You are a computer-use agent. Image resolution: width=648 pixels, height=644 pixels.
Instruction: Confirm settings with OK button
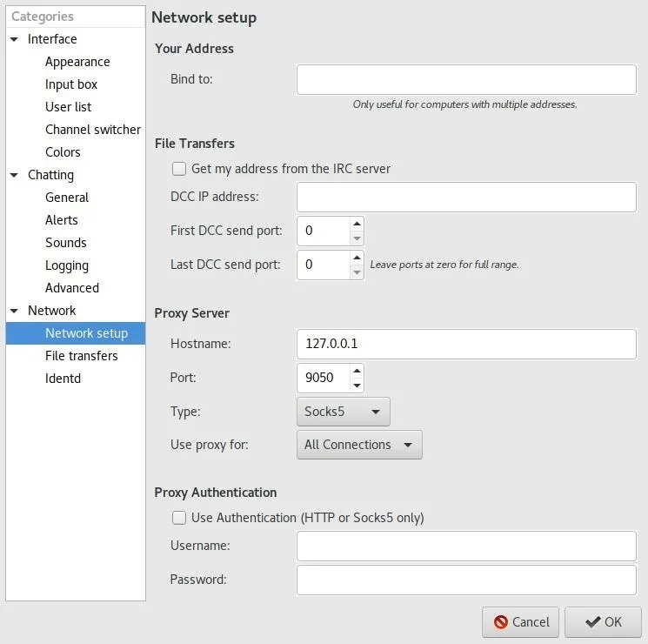(603, 621)
